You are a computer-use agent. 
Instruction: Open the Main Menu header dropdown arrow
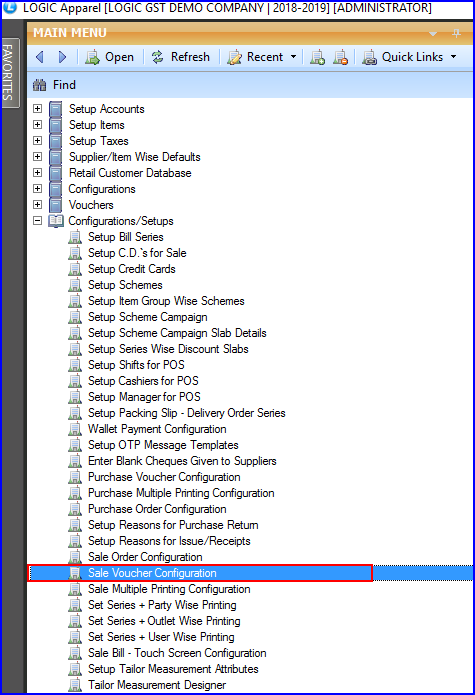click(433, 34)
